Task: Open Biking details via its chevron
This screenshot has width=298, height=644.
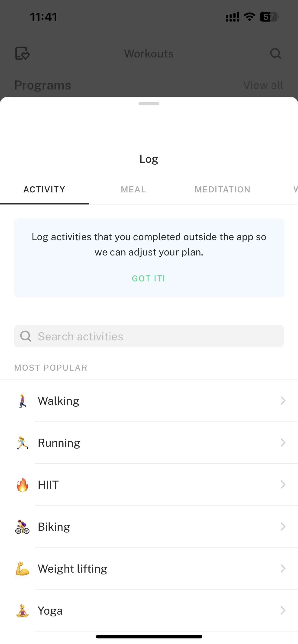Action: coord(283,527)
